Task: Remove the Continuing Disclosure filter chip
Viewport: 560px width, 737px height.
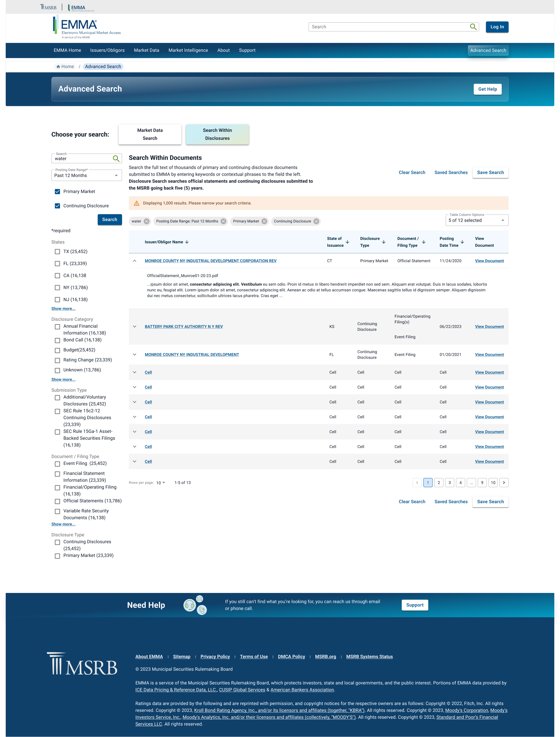Action: [316, 221]
